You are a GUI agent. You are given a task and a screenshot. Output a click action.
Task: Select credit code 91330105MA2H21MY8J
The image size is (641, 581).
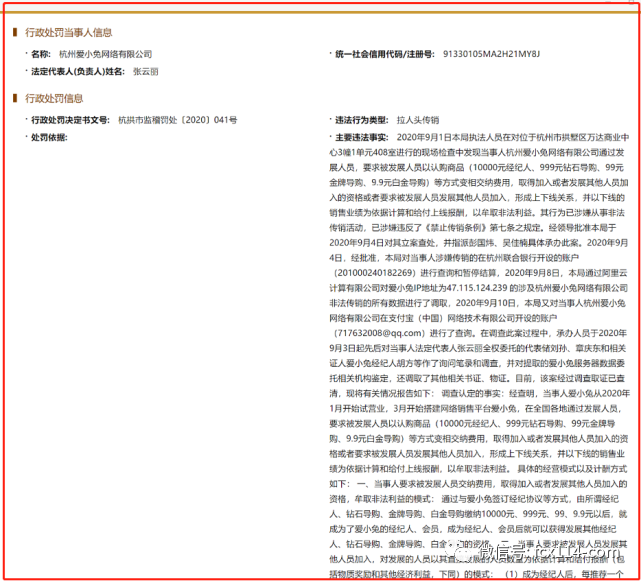point(491,54)
